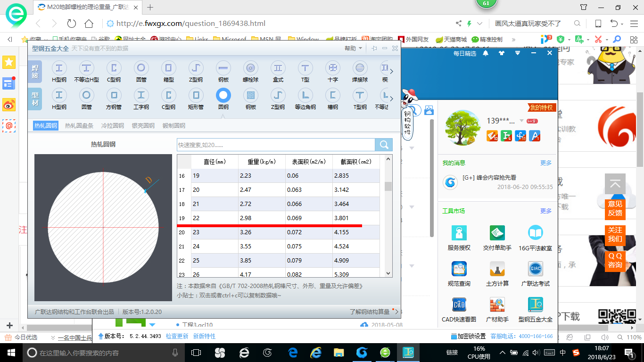
Task: Open 服务授权 in the tool market
Action: pos(459,238)
